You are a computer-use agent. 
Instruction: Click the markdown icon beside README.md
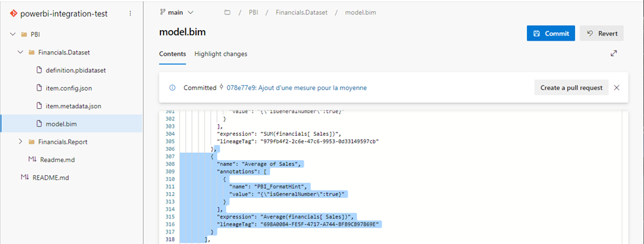tap(25, 178)
